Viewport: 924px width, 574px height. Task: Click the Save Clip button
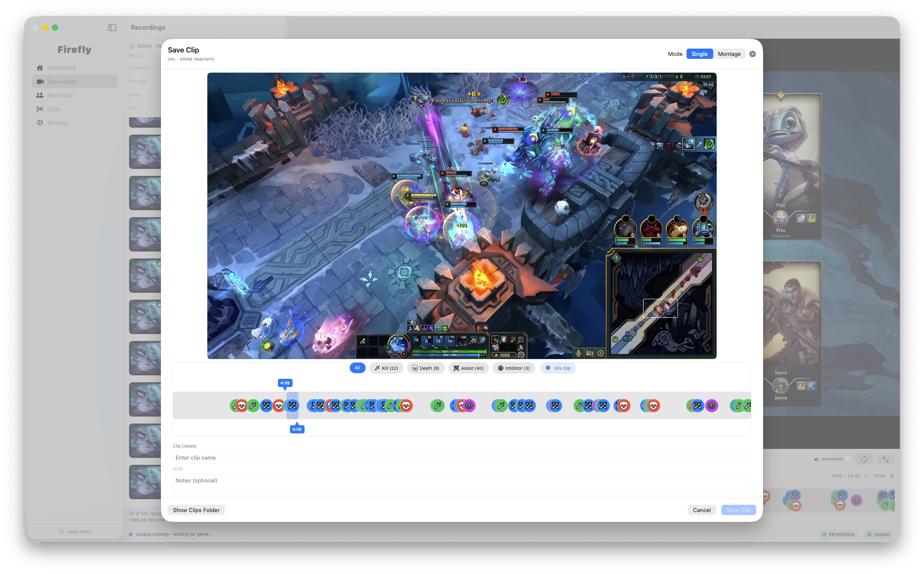pyautogui.click(x=738, y=510)
